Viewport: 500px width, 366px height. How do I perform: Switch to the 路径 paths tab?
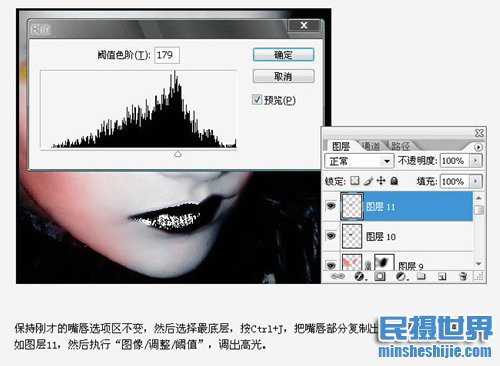click(400, 146)
